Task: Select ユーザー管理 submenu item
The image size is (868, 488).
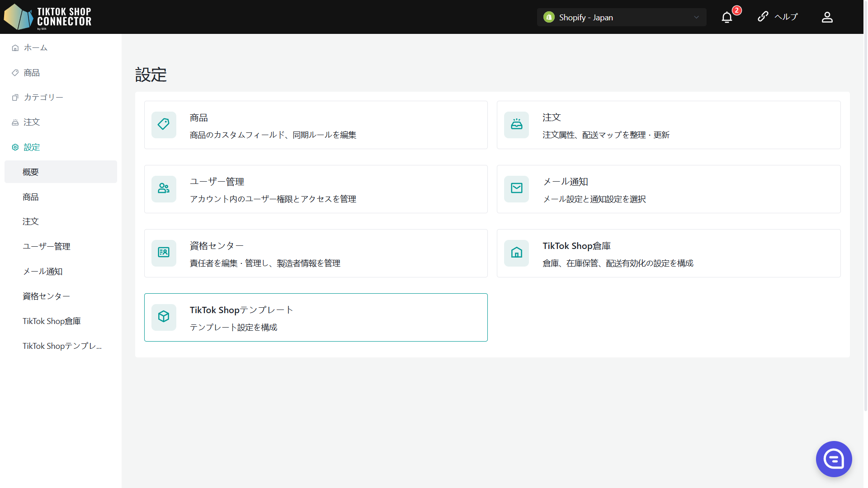Action: pos(61,247)
